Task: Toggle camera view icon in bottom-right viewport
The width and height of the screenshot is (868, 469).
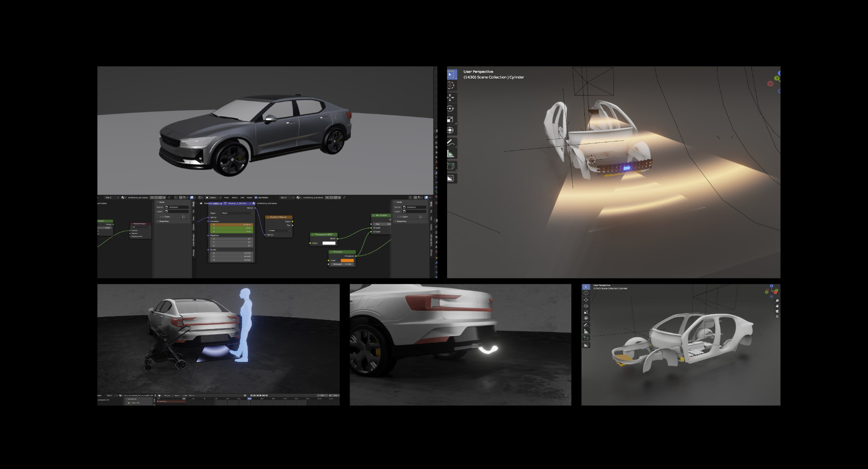Action: point(777,312)
